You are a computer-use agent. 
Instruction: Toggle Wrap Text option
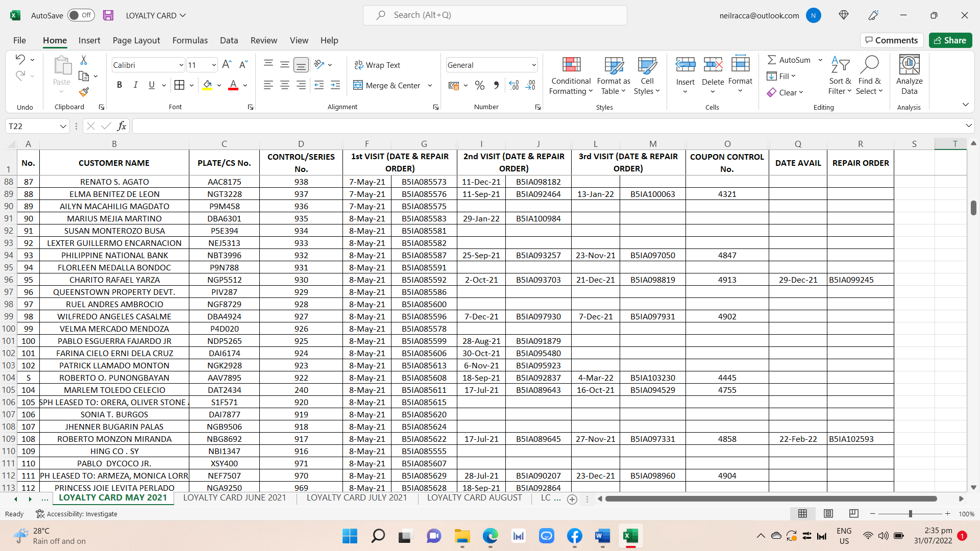(x=378, y=65)
